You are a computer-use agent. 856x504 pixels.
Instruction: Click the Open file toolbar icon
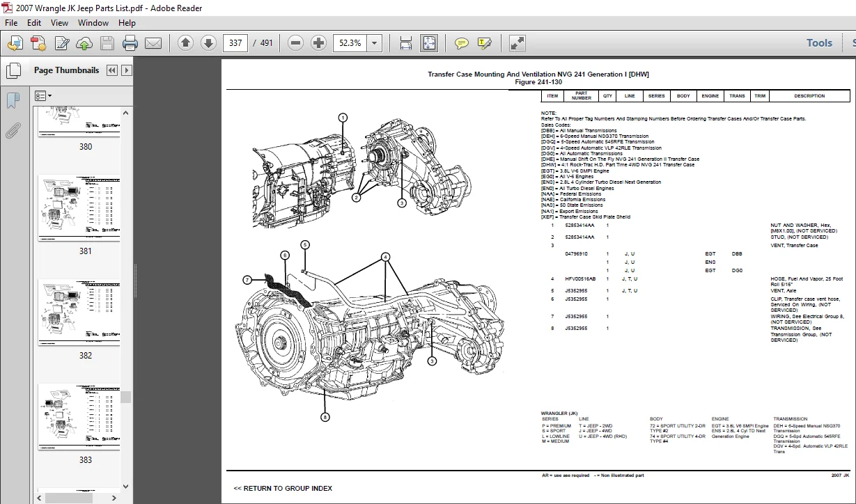tap(15, 43)
